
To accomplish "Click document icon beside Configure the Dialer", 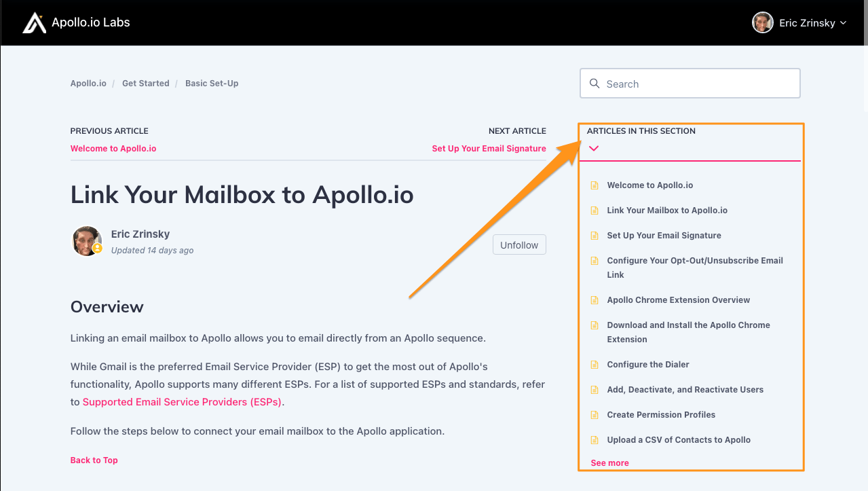I will click(x=595, y=365).
